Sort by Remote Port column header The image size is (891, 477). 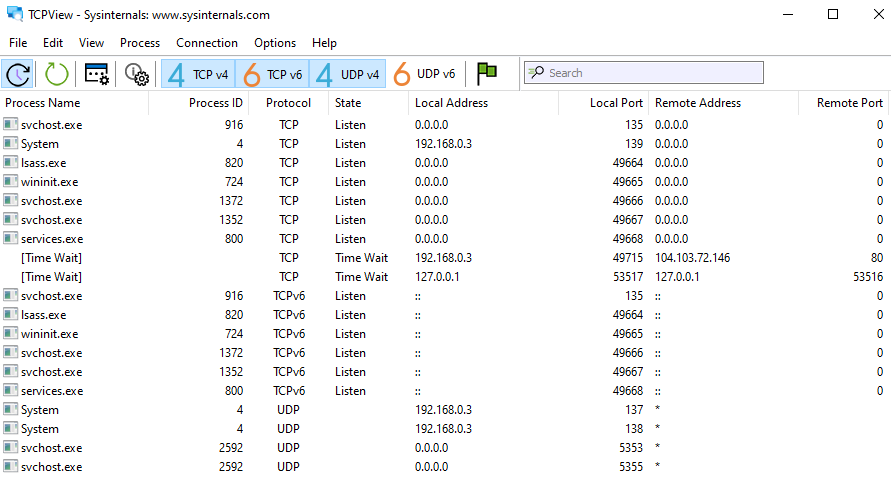click(844, 103)
